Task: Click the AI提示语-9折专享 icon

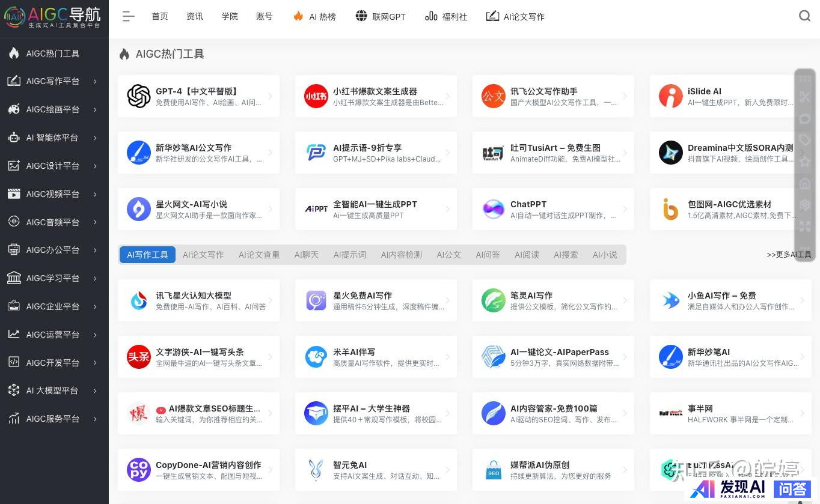Action: click(x=316, y=153)
